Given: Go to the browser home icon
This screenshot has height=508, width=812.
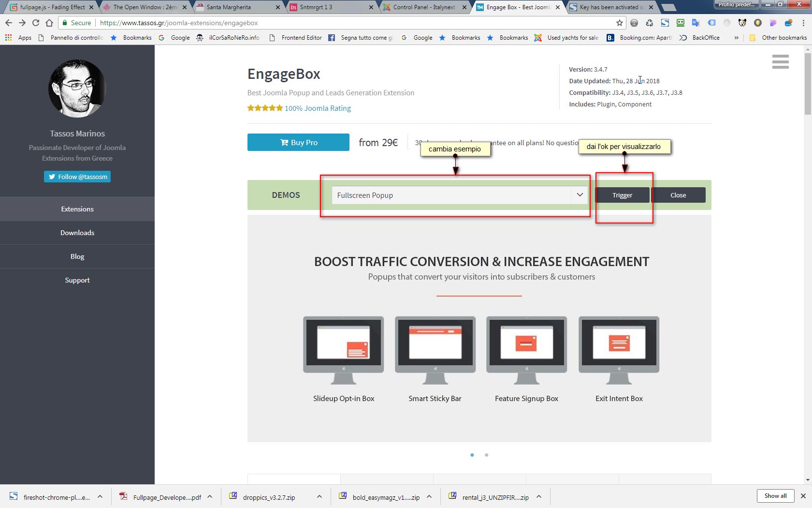Looking at the screenshot, I should (49, 23).
